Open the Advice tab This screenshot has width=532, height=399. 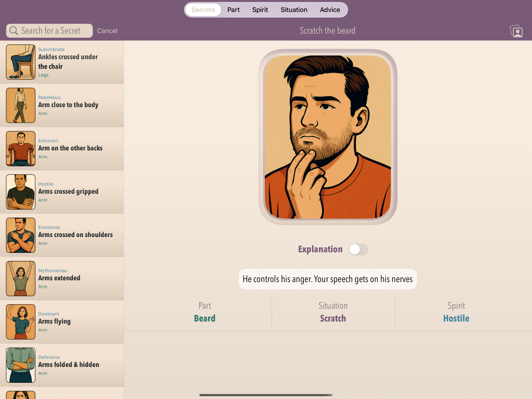[x=330, y=10]
